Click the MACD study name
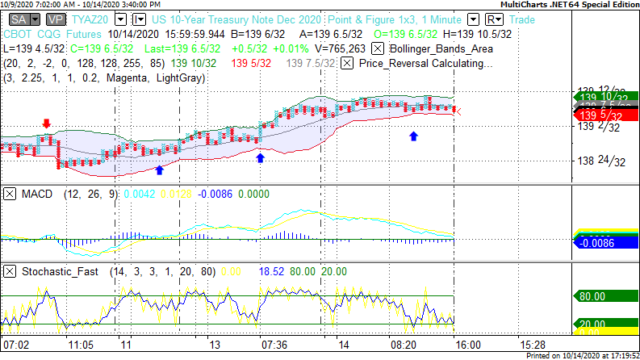640x360 pixels. click(37, 194)
